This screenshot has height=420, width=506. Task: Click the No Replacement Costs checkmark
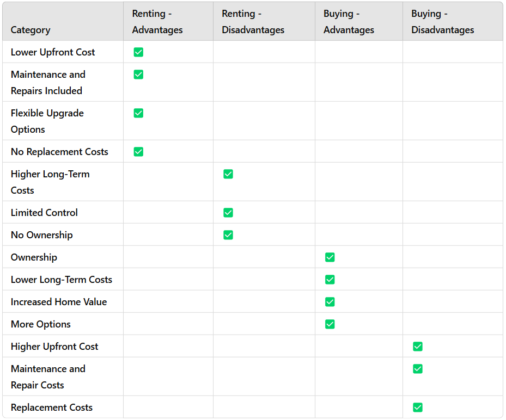point(138,152)
